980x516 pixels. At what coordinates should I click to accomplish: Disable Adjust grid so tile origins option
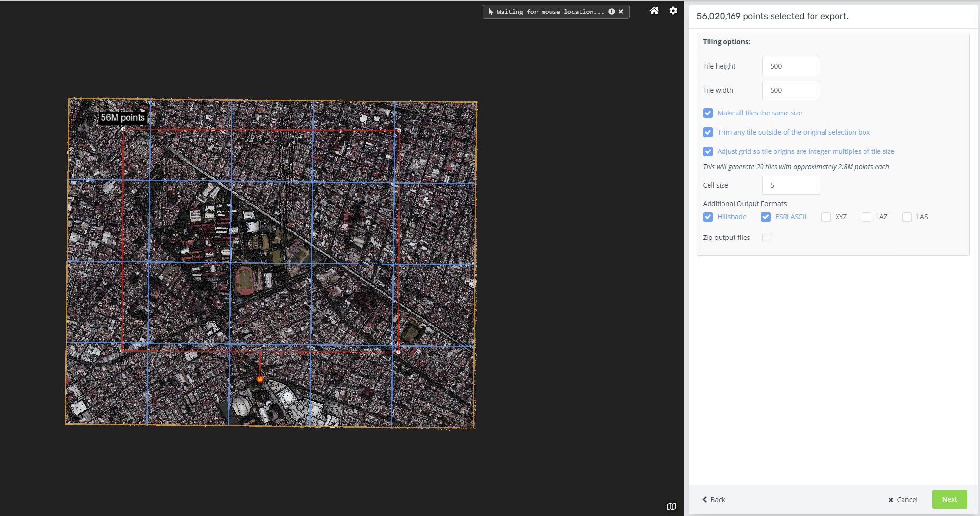[x=708, y=151]
